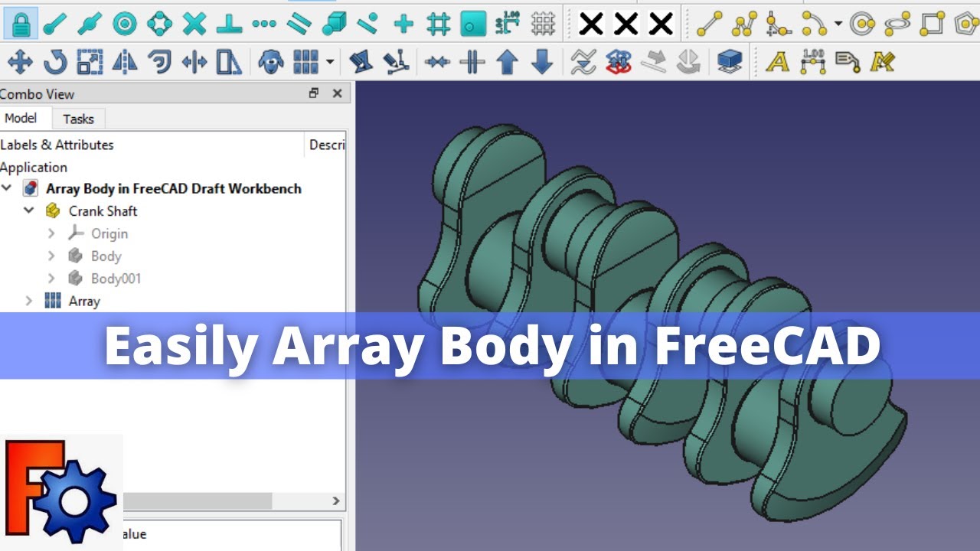Select the Move tool
The image size is (980, 551).
coord(19,61)
